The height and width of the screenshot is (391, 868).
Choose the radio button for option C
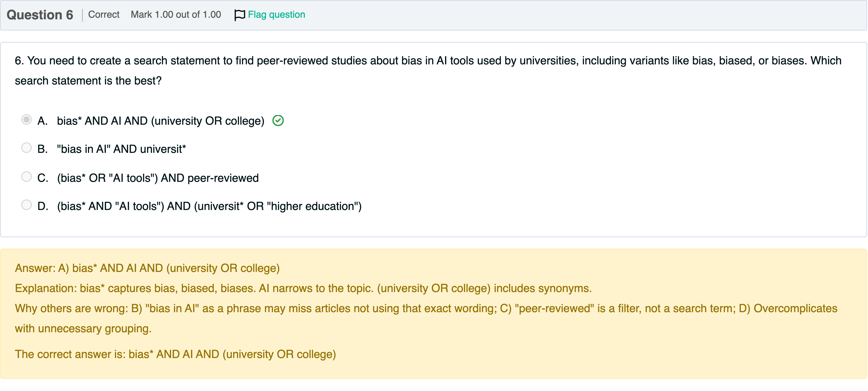click(x=26, y=177)
